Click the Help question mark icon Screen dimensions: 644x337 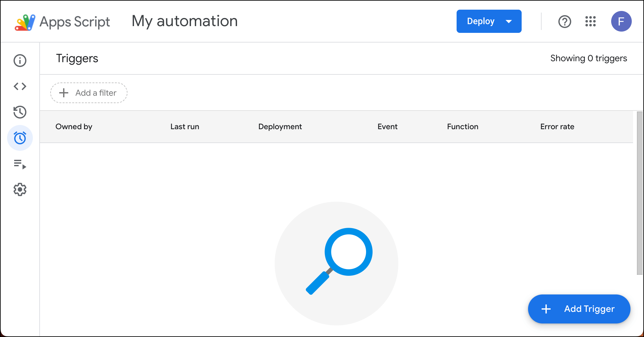pyautogui.click(x=564, y=22)
